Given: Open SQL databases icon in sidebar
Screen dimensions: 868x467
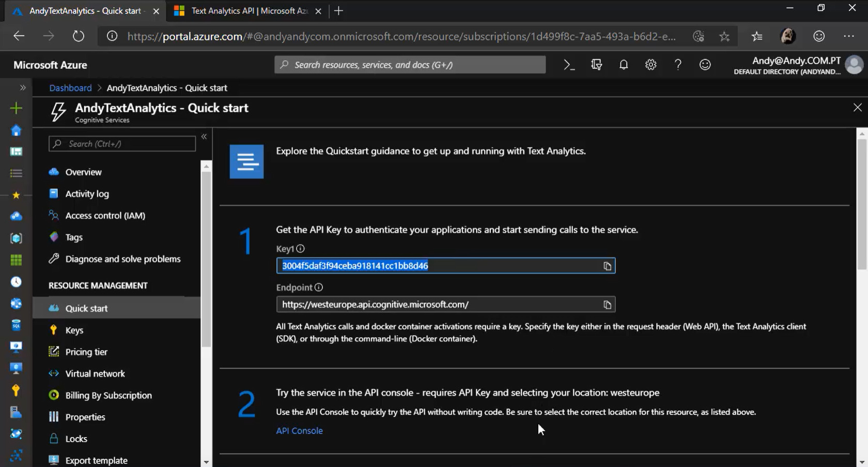Looking at the screenshot, I should tap(16, 325).
